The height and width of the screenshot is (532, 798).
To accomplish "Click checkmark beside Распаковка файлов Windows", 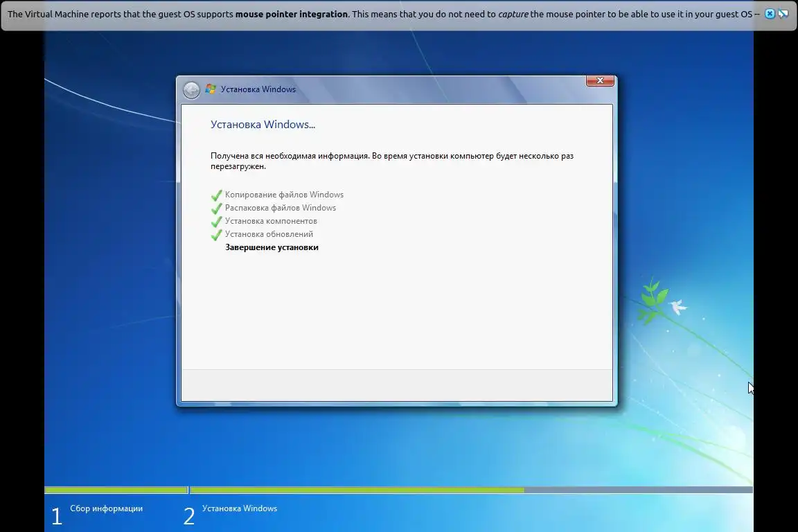I will click(217, 209).
